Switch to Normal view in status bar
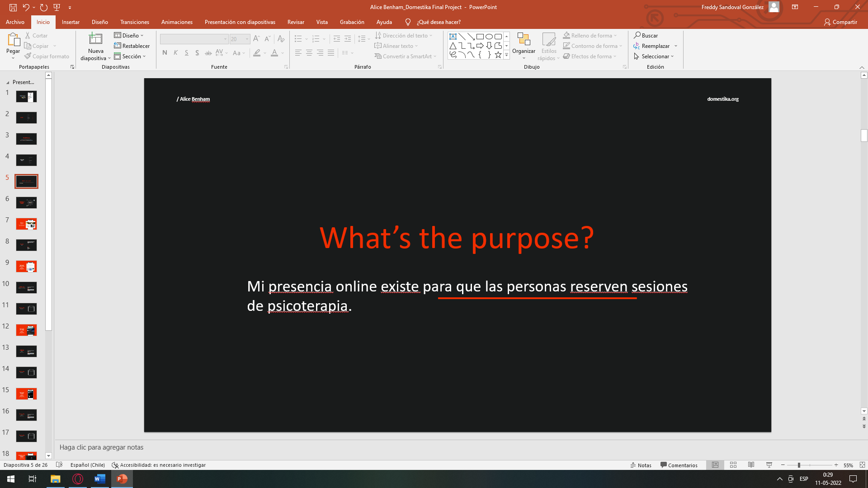 pos(715,465)
